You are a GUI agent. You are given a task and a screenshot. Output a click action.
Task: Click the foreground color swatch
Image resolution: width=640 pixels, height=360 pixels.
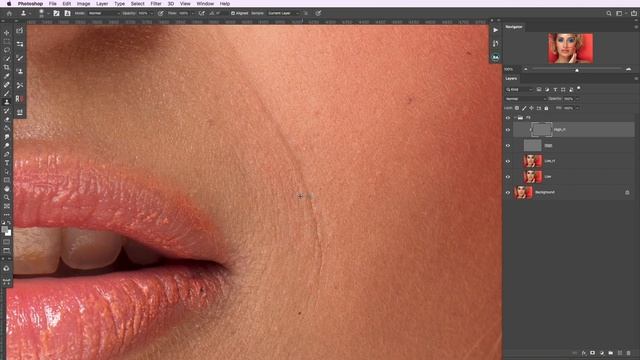(x=5, y=230)
